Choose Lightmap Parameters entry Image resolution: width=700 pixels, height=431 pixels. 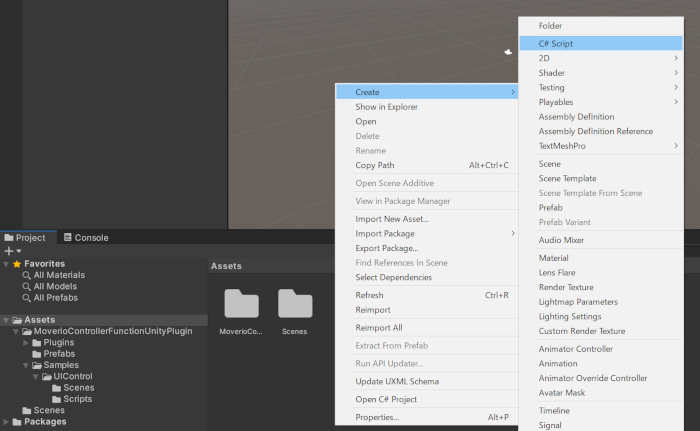(x=601, y=302)
